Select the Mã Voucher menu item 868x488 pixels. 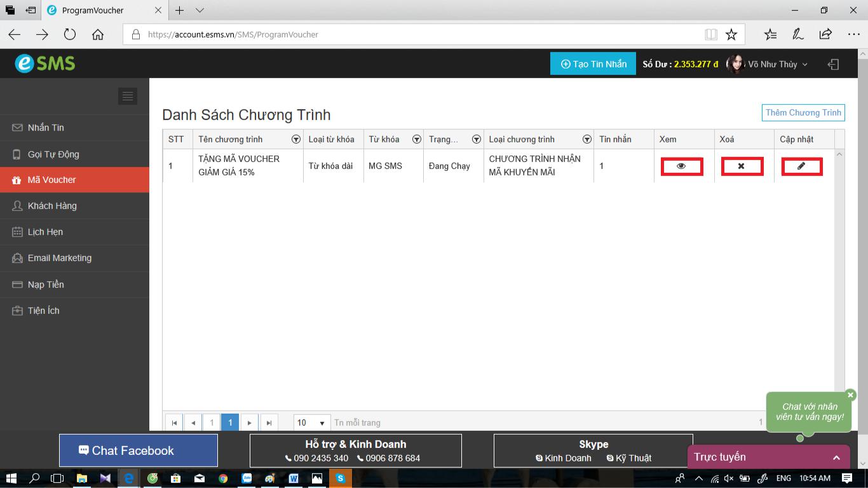74,180
